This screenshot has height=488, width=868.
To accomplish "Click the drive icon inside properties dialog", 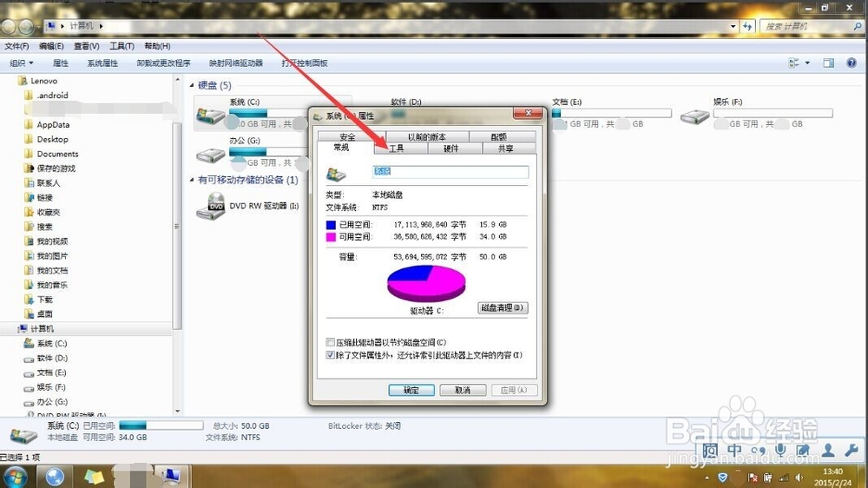I will [336, 175].
